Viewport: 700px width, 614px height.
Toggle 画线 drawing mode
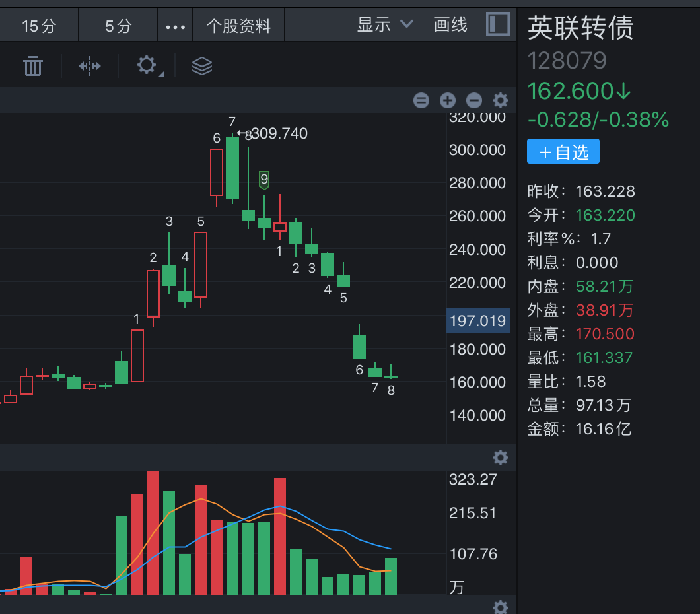[450, 25]
